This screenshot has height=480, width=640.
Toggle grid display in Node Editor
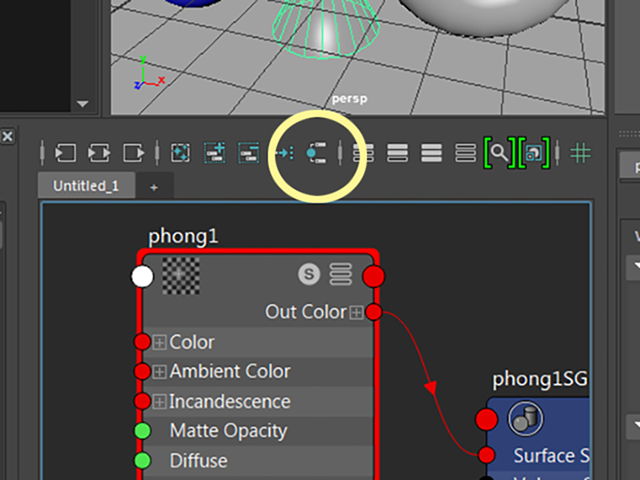tap(580, 153)
